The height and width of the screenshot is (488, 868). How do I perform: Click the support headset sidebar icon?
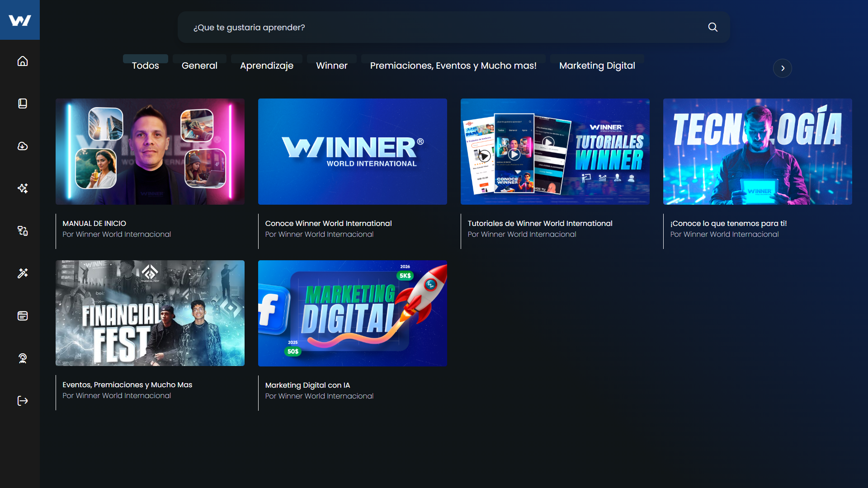coord(23,358)
